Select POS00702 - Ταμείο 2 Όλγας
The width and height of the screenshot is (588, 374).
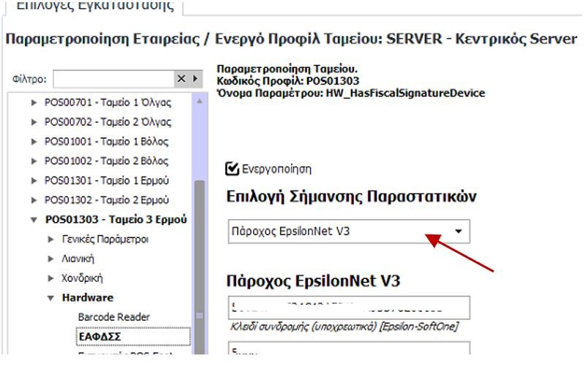point(108,122)
